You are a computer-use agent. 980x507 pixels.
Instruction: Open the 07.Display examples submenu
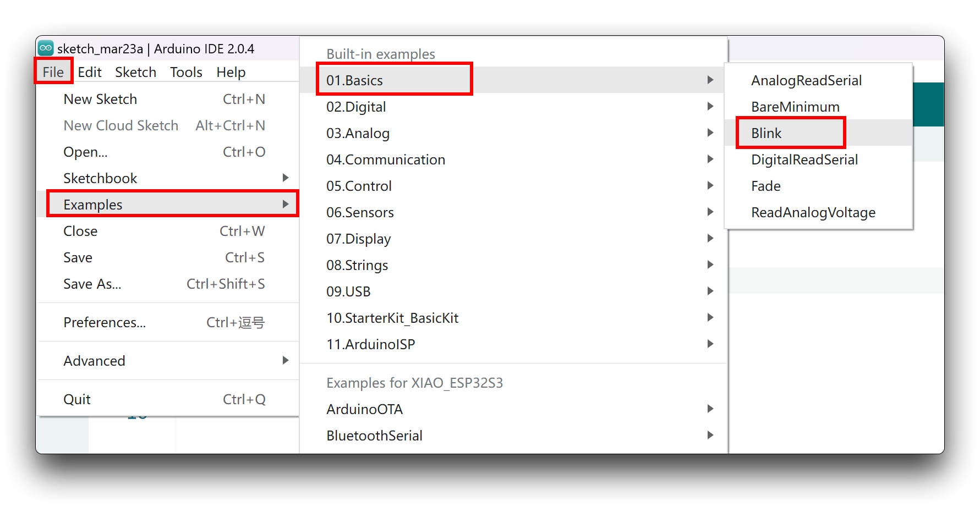514,239
